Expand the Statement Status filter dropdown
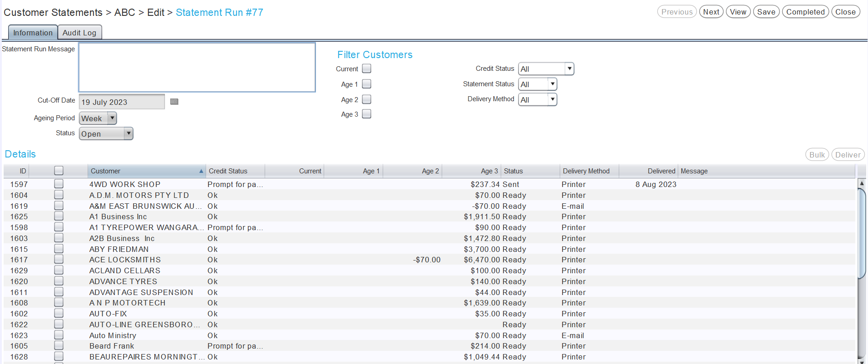The width and height of the screenshot is (868, 364). [x=538, y=84]
